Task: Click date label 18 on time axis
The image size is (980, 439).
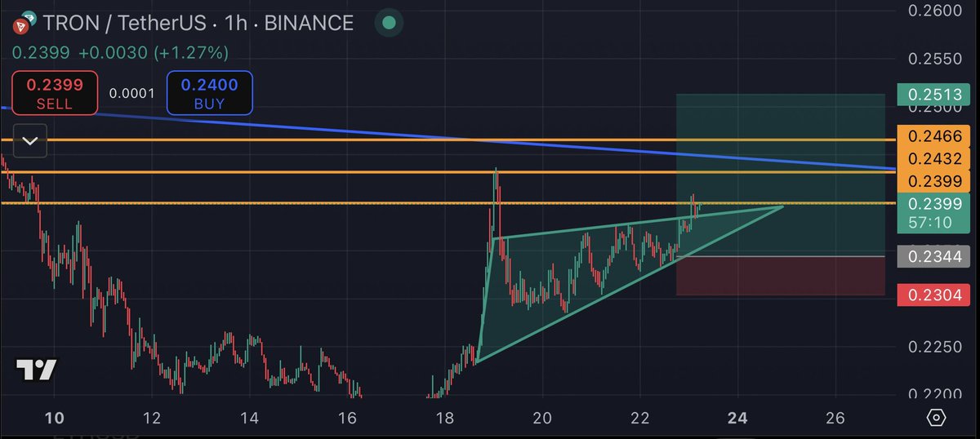Action: tap(444, 418)
